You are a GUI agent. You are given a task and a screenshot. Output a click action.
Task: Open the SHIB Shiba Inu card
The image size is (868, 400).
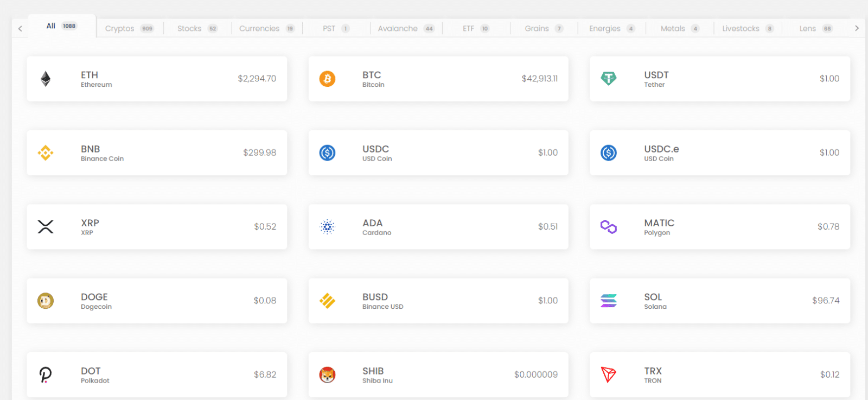point(437,374)
